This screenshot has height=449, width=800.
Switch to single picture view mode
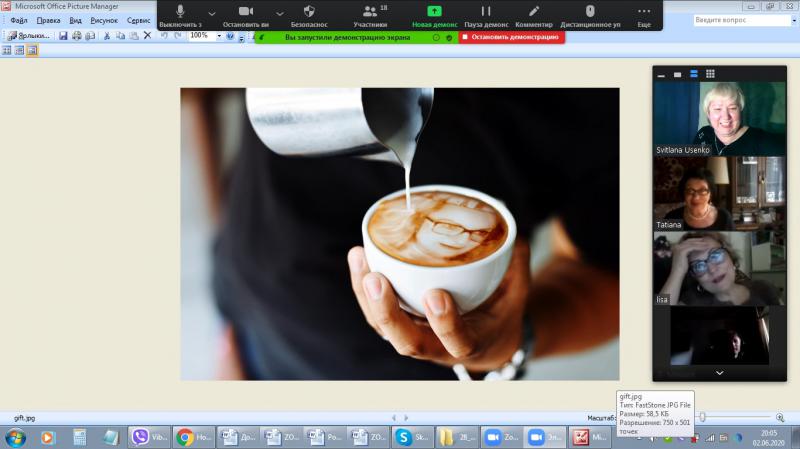tap(32, 50)
